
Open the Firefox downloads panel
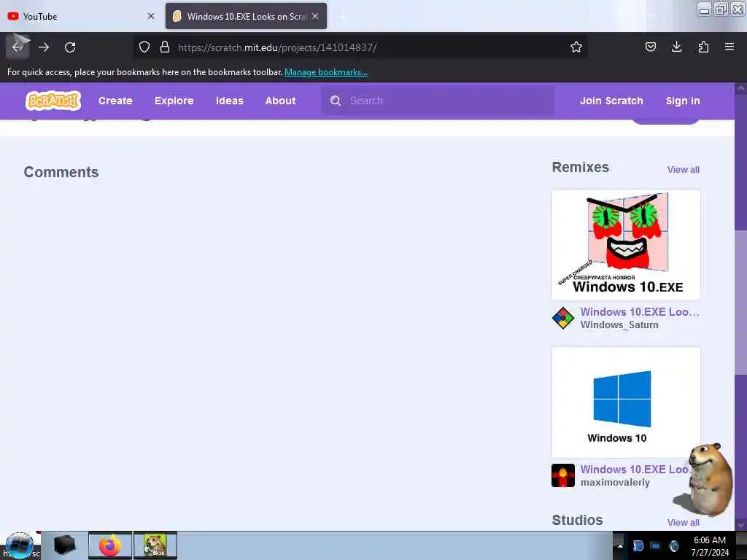point(676,47)
